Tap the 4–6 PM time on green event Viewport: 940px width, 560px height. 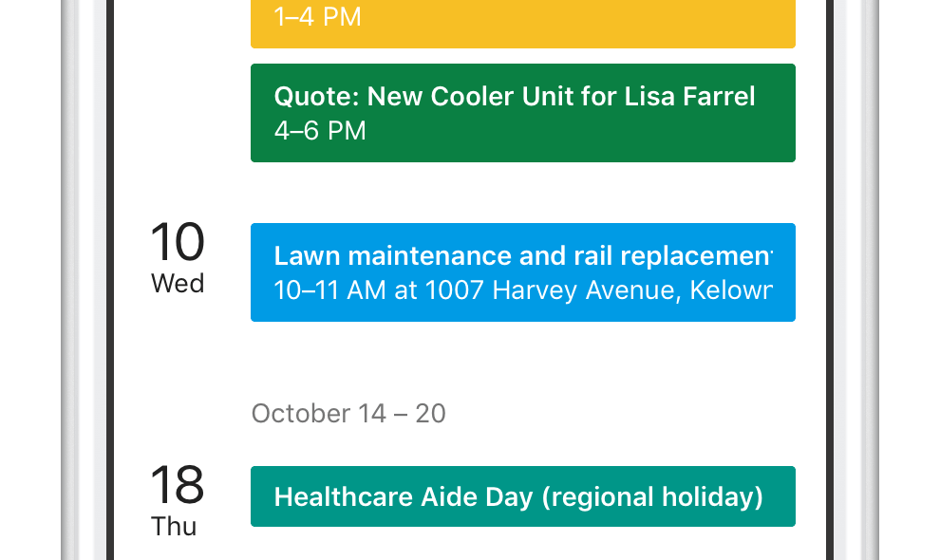click(x=320, y=131)
